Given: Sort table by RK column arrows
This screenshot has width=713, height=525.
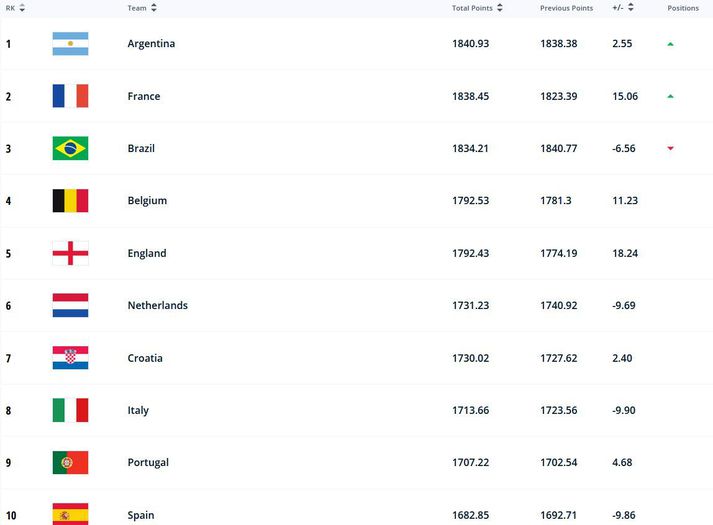Looking at the screenshot, I should pyautogui.click(x=22, y=8).
